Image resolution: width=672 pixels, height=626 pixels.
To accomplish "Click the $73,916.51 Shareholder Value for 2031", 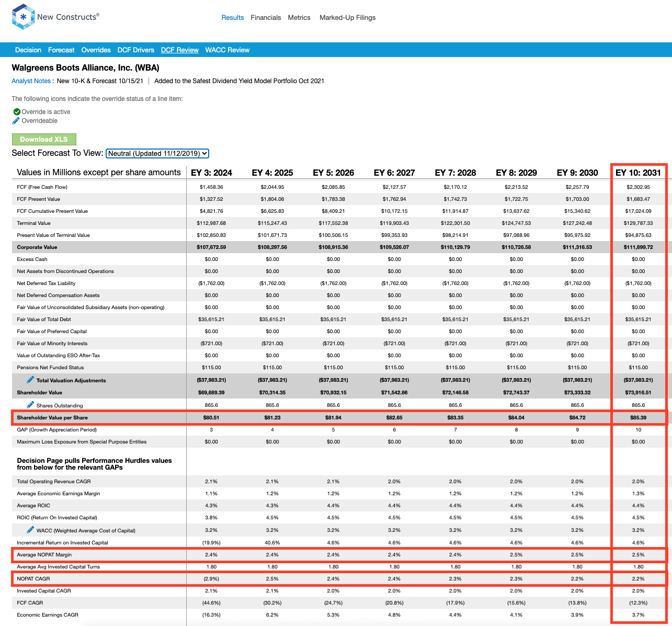I will click(639, 393).
